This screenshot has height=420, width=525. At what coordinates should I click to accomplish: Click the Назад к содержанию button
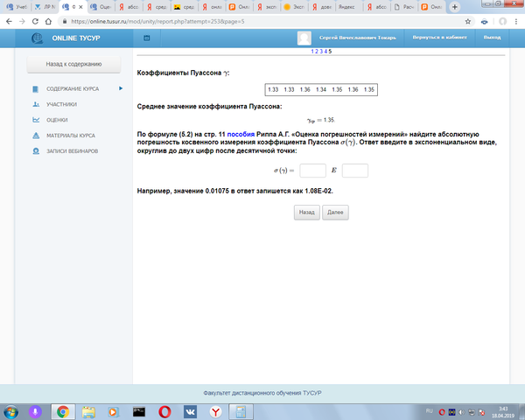tap(73, 65)
